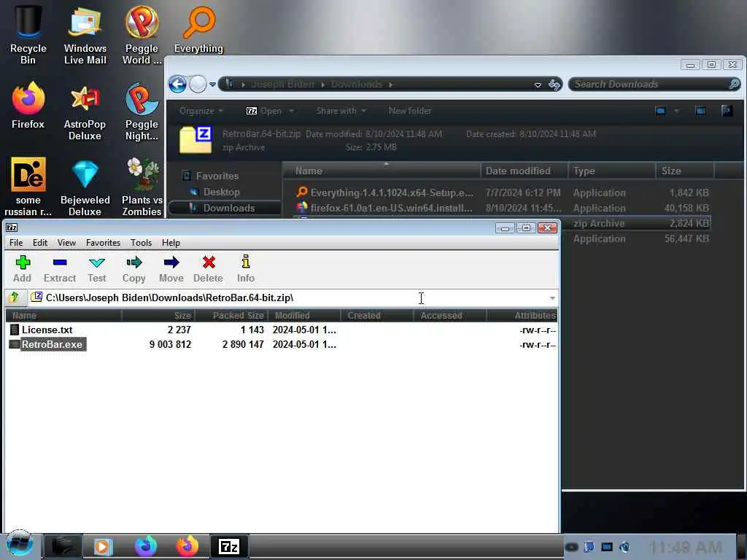Click the orange Firefox taskbar icon
Screen dimensions: 747x560
[187, 545]
